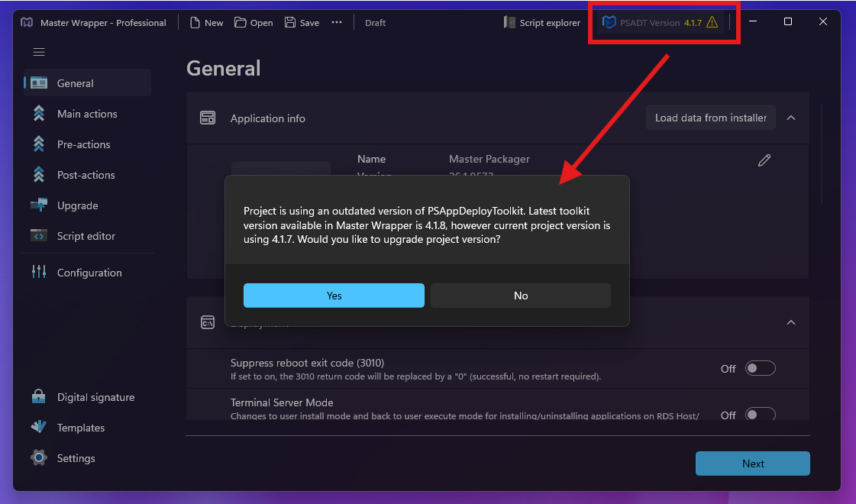Open the Templates section

point(81,427)
